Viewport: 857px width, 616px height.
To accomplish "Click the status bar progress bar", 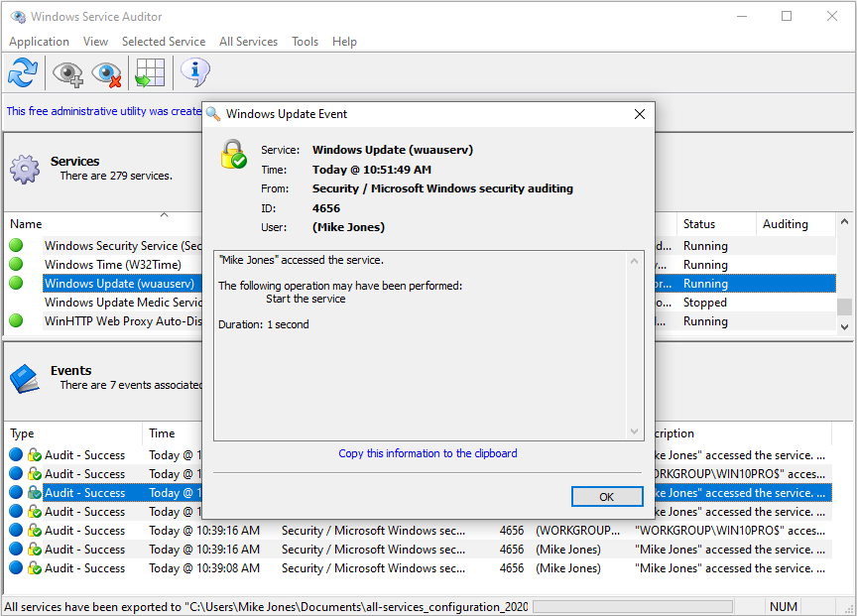I will tap(633, 607).
